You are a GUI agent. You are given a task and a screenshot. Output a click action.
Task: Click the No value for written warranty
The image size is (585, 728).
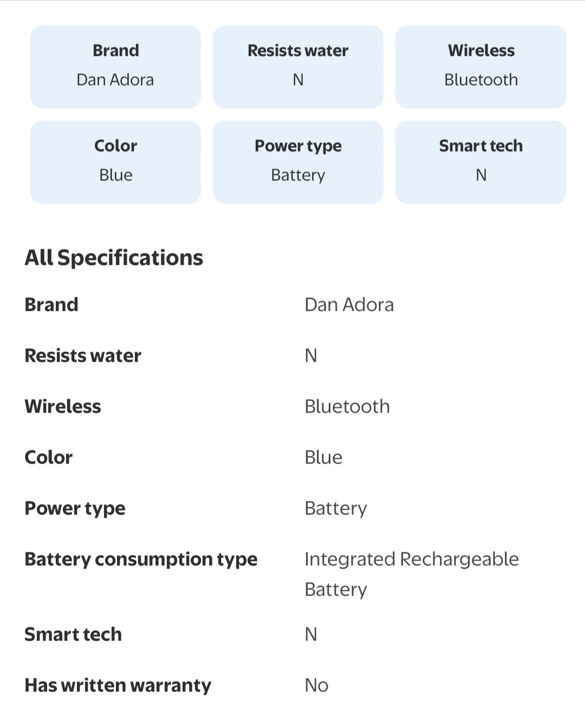[x=316, y=685]
